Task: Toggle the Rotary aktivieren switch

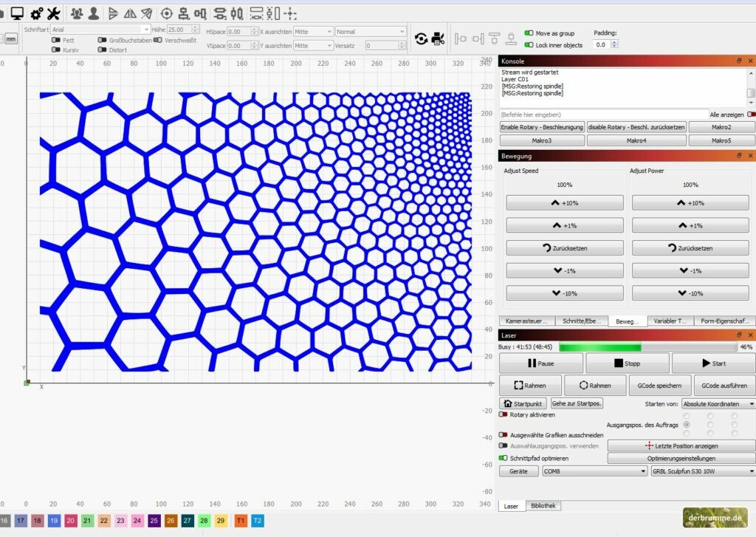Action: 504,415
